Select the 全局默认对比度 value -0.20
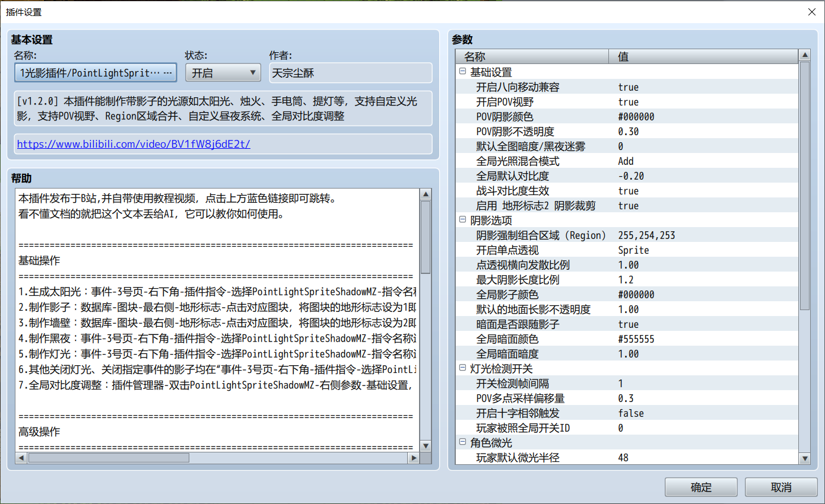 (x=631, y=176)
